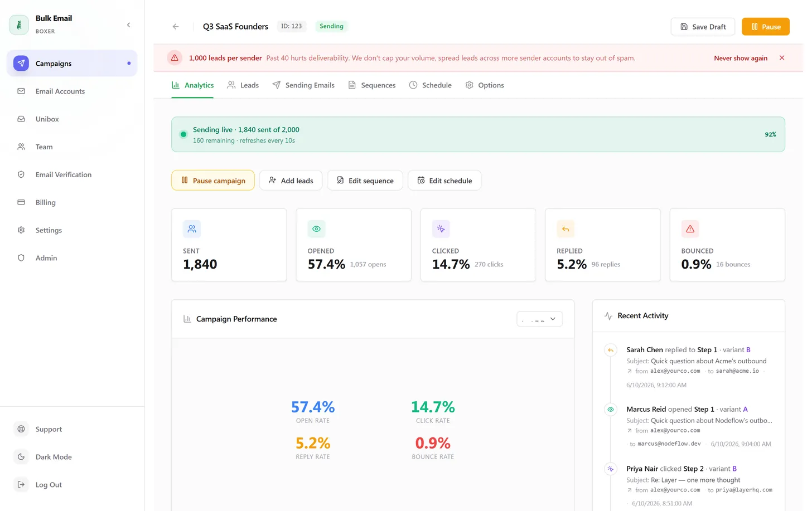Click the Sending status badge
This screenshot has height=511, width=812.
point(331,26)
